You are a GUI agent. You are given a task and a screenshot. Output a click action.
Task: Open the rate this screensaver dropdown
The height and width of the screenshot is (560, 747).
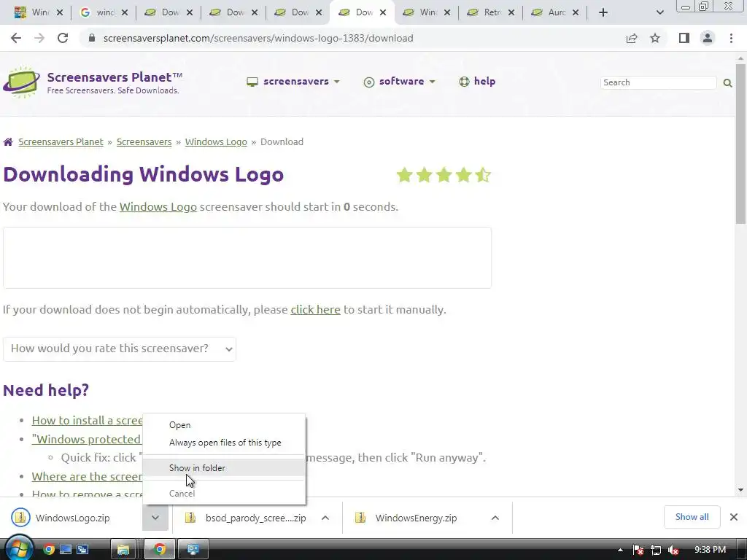click(120, 349)
